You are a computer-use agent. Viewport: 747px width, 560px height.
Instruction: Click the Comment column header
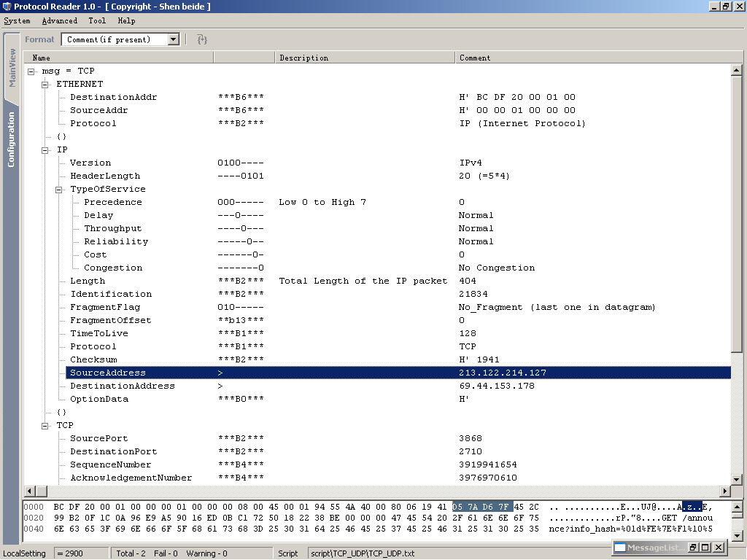point(598,58)
